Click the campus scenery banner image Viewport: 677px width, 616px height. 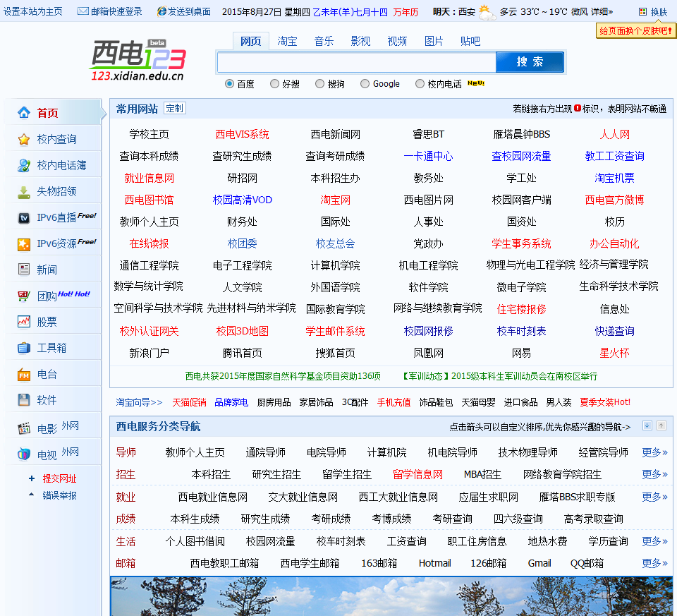pyautogui.click(x=391, y=596)
